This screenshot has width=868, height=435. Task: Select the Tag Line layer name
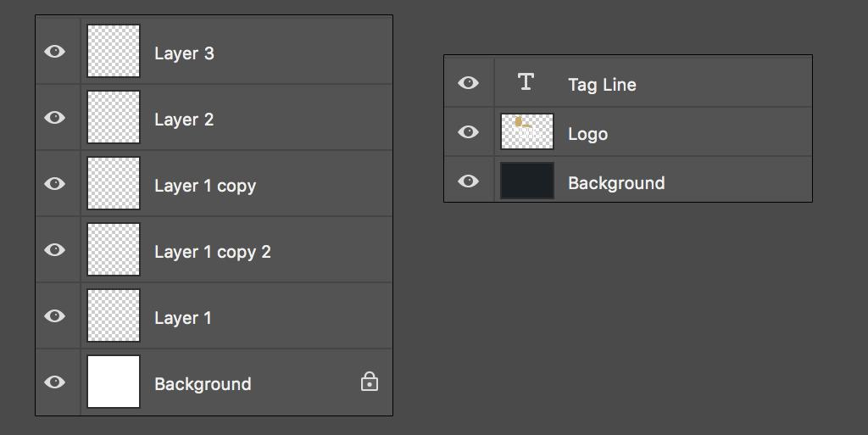(x=602, y=85)
